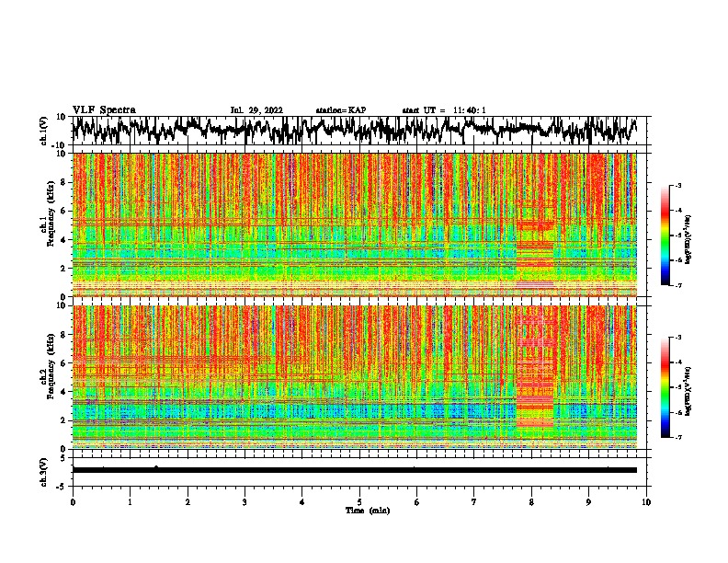Viewport: 728px width, 563px height.
Task: Select the "start UT = 11:40: 1" text
Action: tap(444, 110)
